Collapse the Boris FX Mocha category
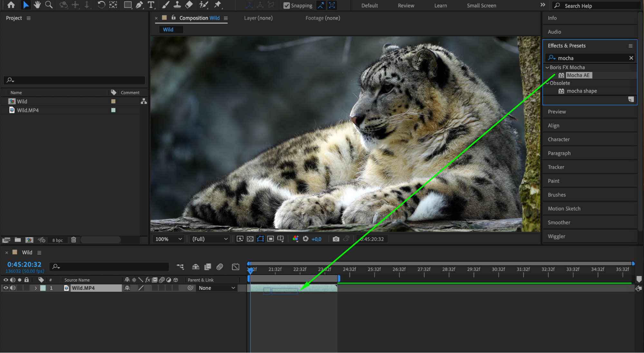This screenshot has width=644, height=353. coord(547,67)
